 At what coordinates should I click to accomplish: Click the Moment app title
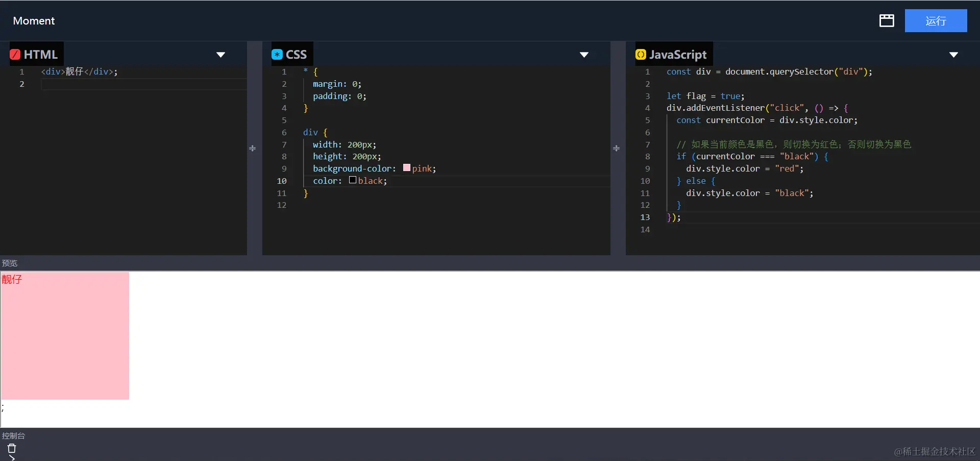tap(34, 21)
